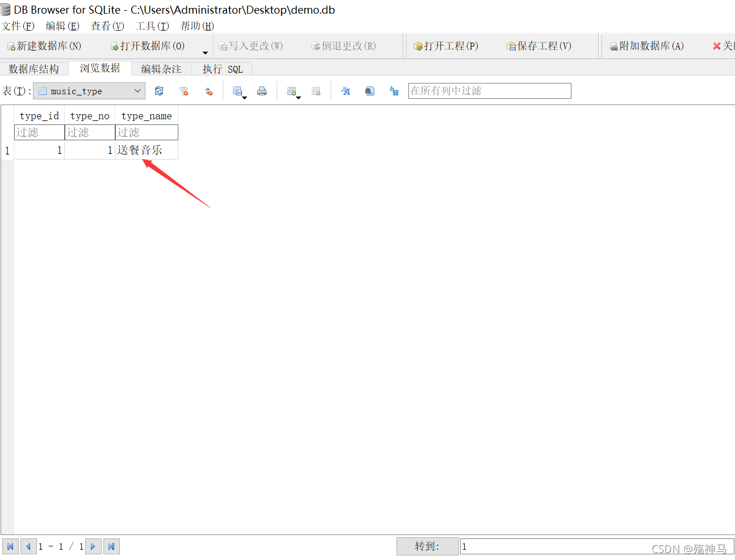735x560 pixels.
Task: Click 倒退更改 toolbar button
Action: coord(344,46)
